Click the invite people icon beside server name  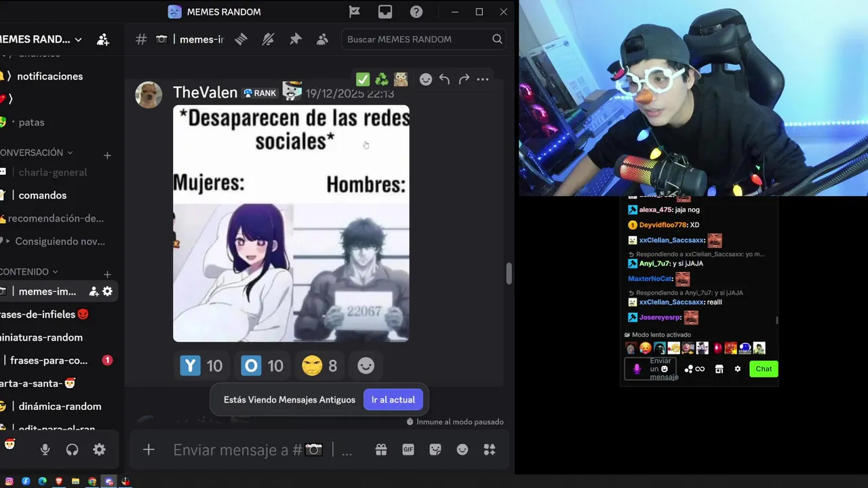pos(103,39)
